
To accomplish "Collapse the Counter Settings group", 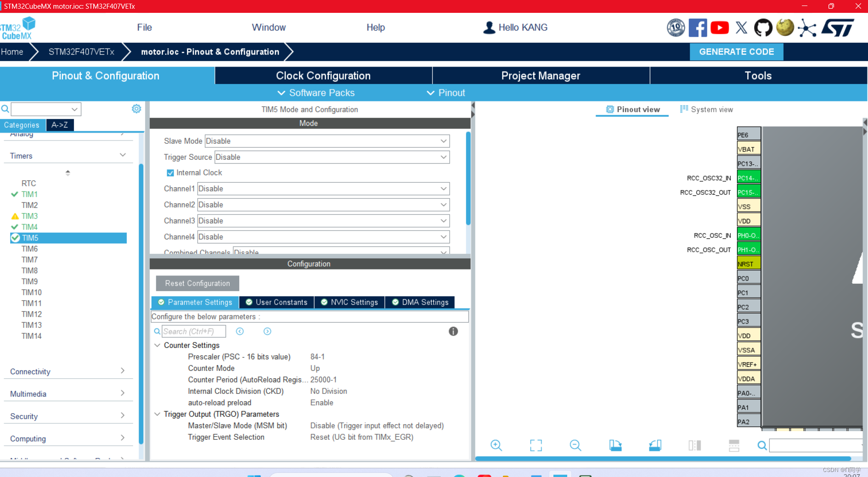I will [157, 345].
